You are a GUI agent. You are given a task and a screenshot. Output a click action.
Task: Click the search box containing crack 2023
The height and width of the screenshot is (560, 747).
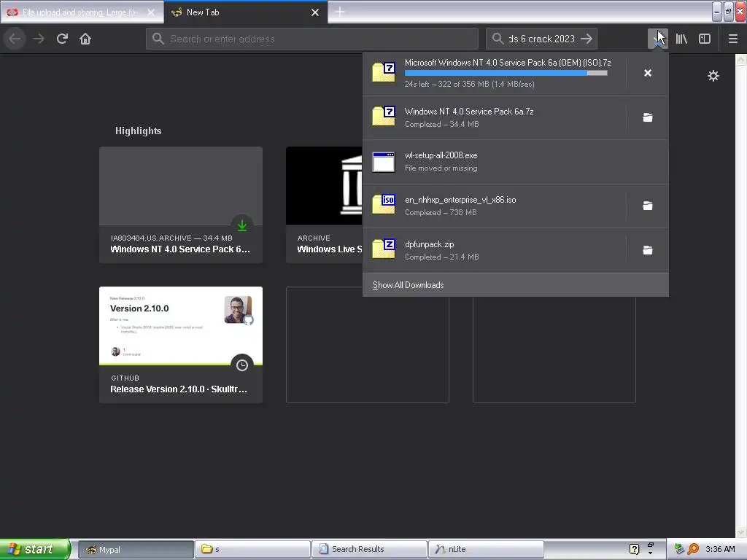tap(541, 39)
